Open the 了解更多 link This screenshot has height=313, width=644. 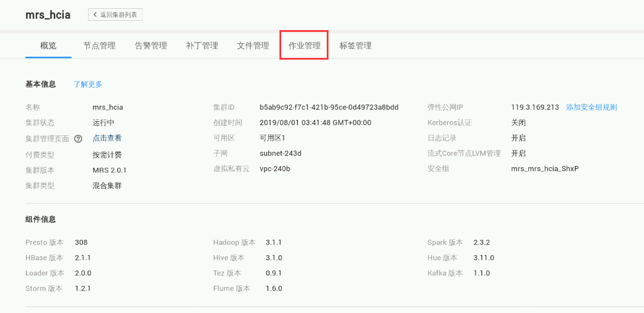point(88,84)
